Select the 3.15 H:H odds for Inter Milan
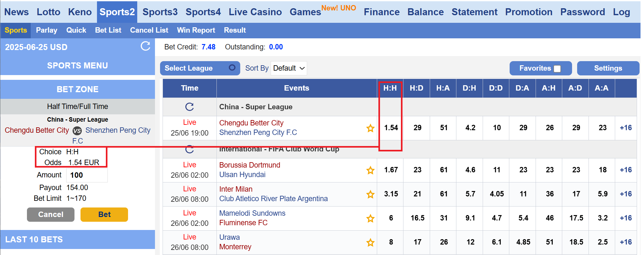Image resolution: width=644 pixels, height=255 pixels. pyautogui.click(x=391, y=194)
